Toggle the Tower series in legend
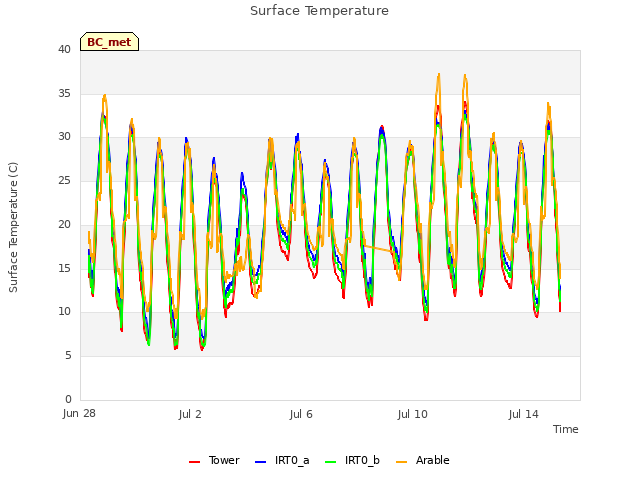 [214, 460]
